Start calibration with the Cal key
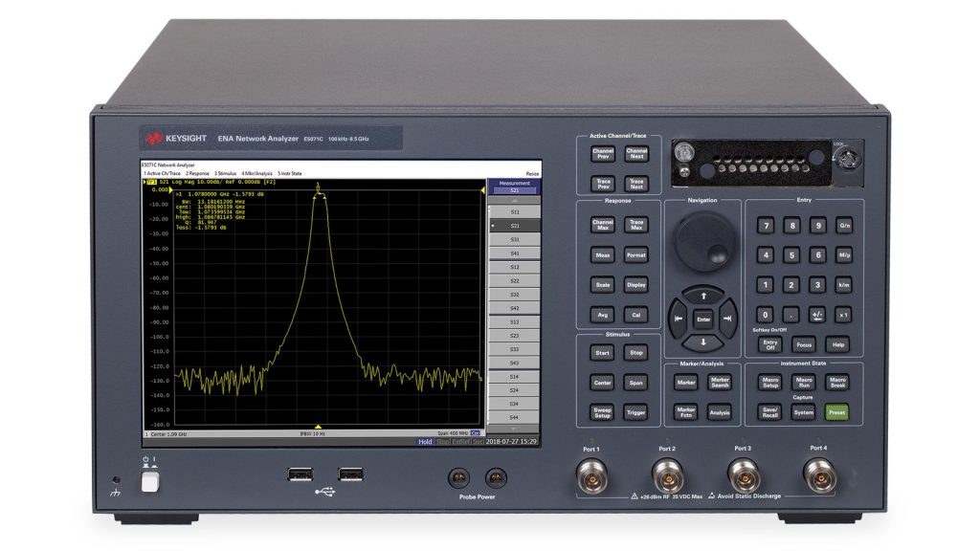This screenshot has width=980, height=551. 636,315
